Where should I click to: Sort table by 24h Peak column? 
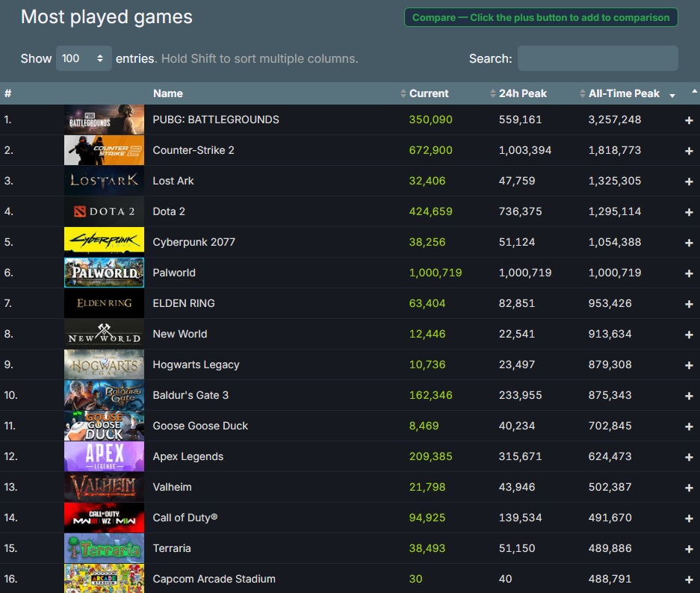click(522, 93)
